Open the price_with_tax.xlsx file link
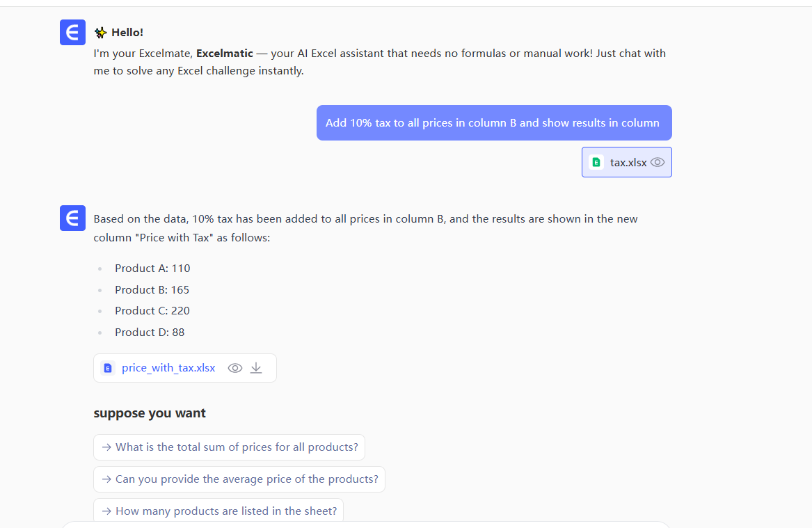Screen dimensions: 812x528 click(x=168, y=368)
